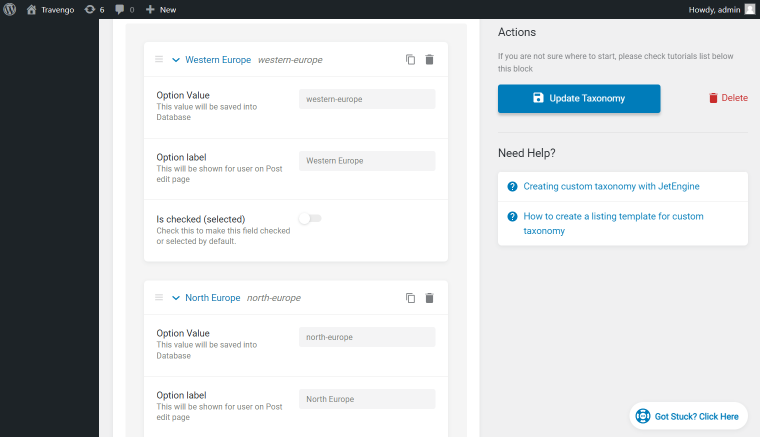Toggle Is checked switch for Western Europe
This screenshot has width=760, height=437.
point(310,218)
